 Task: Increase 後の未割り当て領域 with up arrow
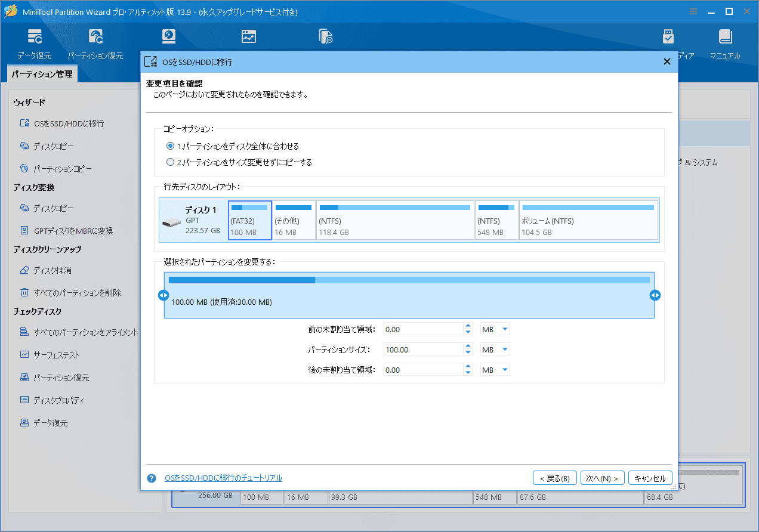coord(468,367)
